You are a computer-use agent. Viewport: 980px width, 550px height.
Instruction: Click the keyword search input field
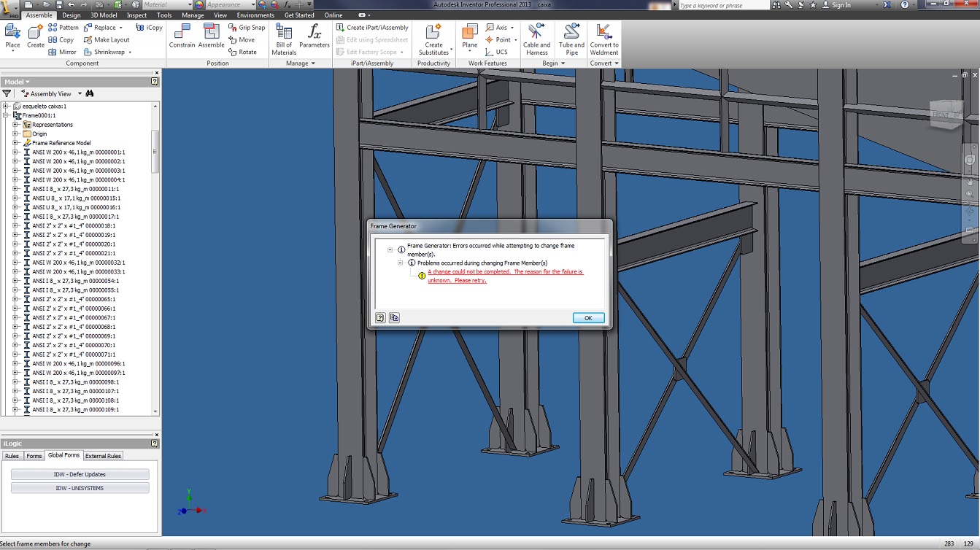click(x=723, y=5)
